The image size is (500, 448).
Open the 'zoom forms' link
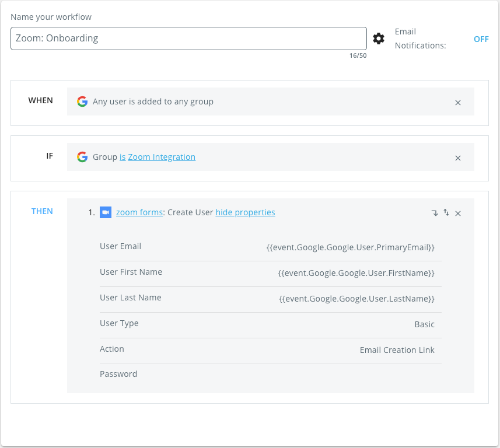pyautogui.click(x=139, y=212)
